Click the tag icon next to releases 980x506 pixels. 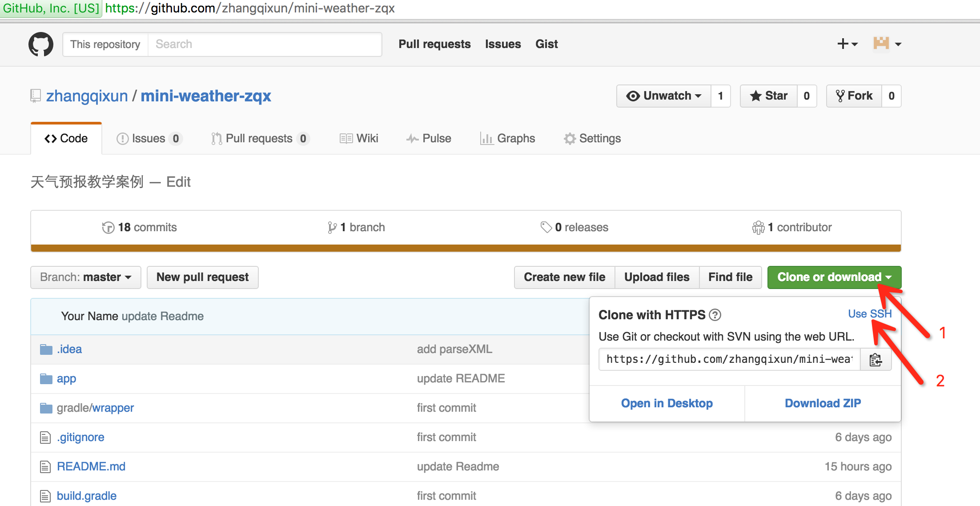(x=546, y=228)
